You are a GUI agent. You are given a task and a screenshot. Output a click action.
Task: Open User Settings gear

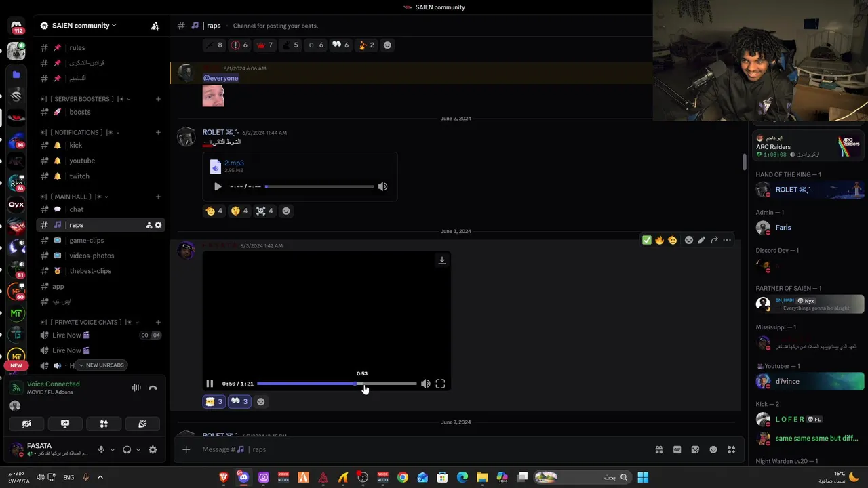(153, 449)
